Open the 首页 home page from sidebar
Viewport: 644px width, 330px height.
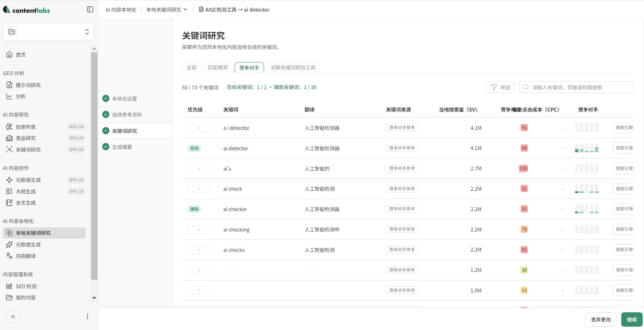coord(20,54)
